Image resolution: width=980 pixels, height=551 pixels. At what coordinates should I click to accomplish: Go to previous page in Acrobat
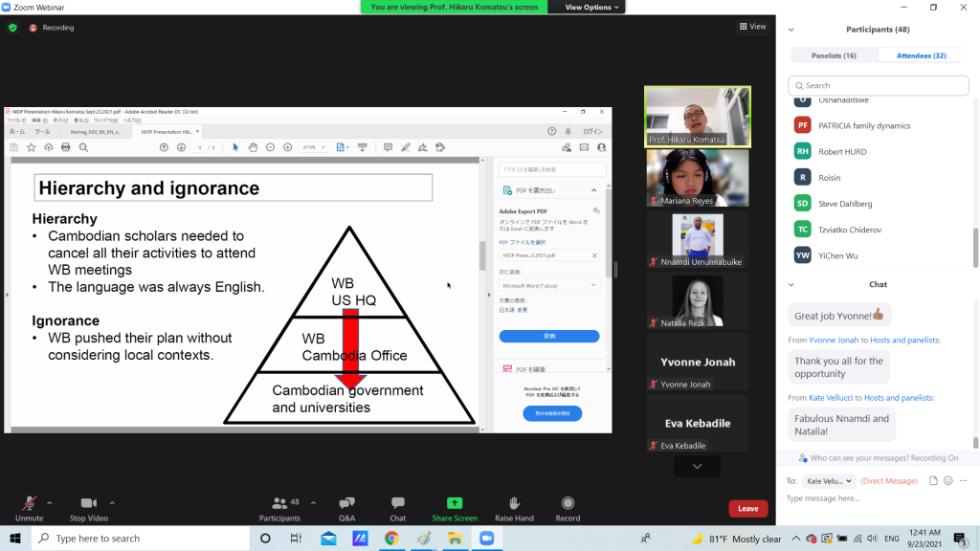click(164, 147)
